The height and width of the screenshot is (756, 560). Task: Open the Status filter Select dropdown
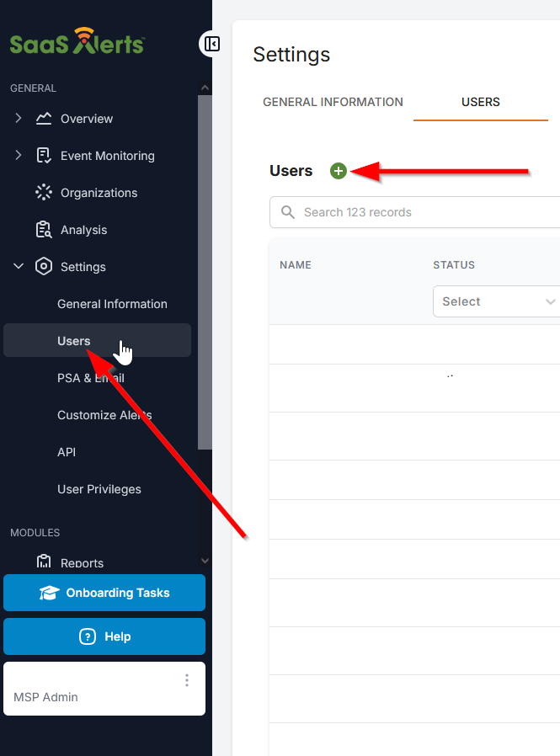[x=496, y=301]
